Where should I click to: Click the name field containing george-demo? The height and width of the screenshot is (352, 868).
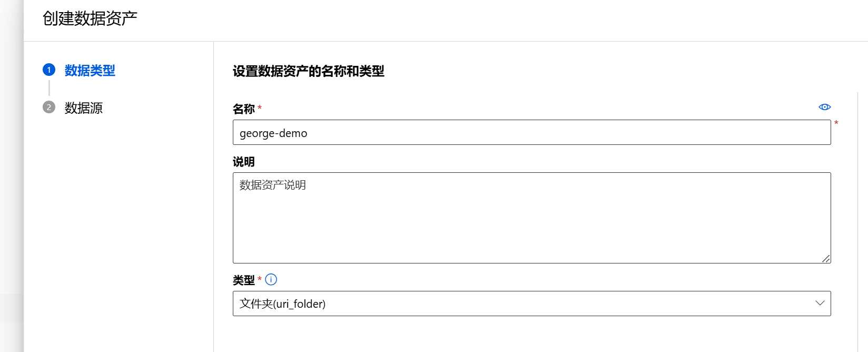point(531,132)
